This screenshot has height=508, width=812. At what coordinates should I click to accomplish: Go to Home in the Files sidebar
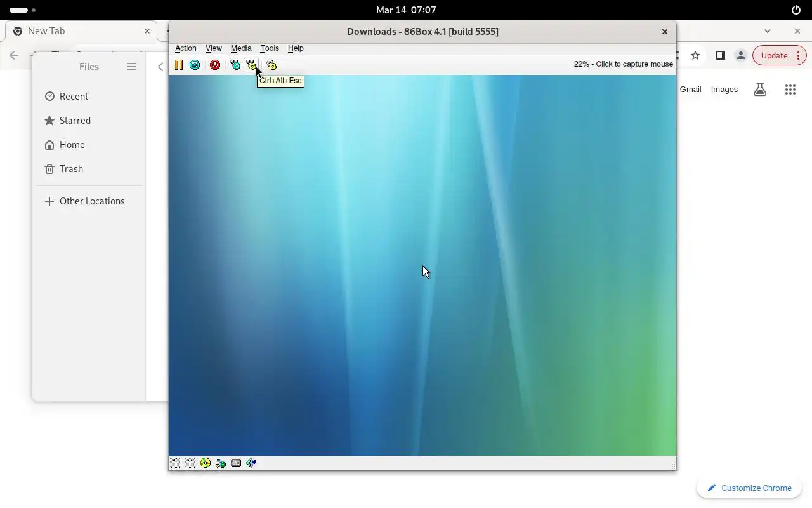tap(89, 145)
